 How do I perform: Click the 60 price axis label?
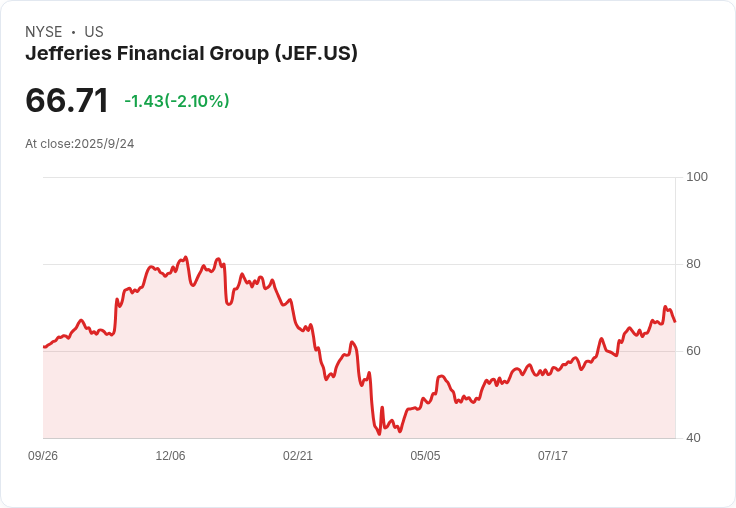point(694,351)
